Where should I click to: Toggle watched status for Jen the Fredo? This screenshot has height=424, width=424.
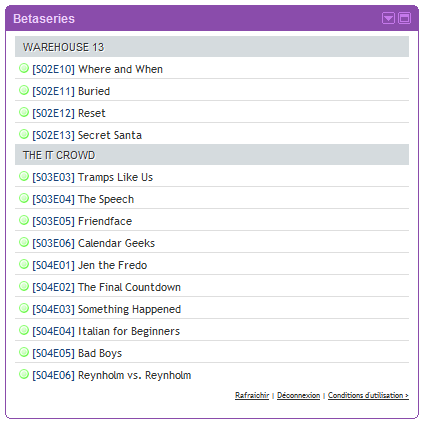pos(24,264)
